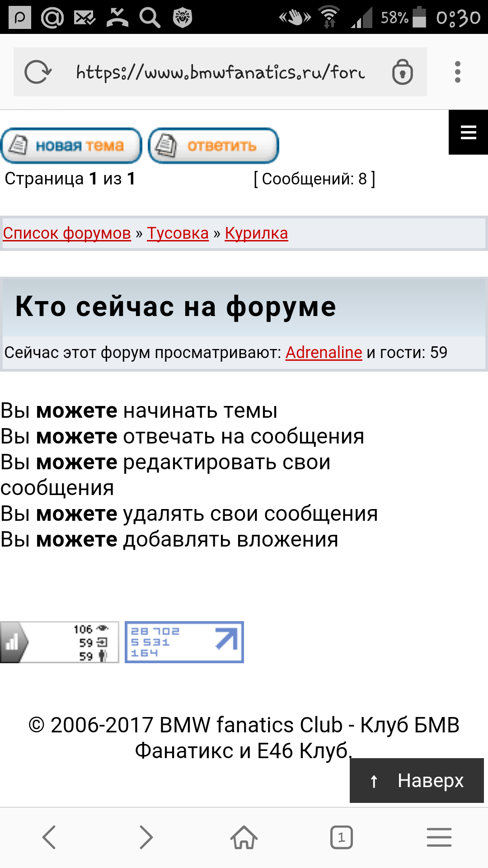Click the visitor statistics counter badge

[x=59, y=642]
